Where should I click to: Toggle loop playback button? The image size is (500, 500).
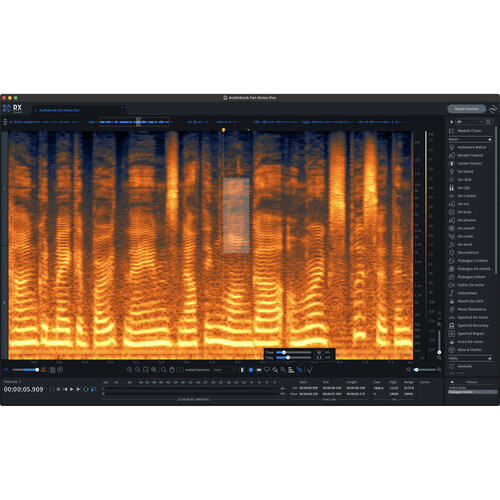coord(86,389)
